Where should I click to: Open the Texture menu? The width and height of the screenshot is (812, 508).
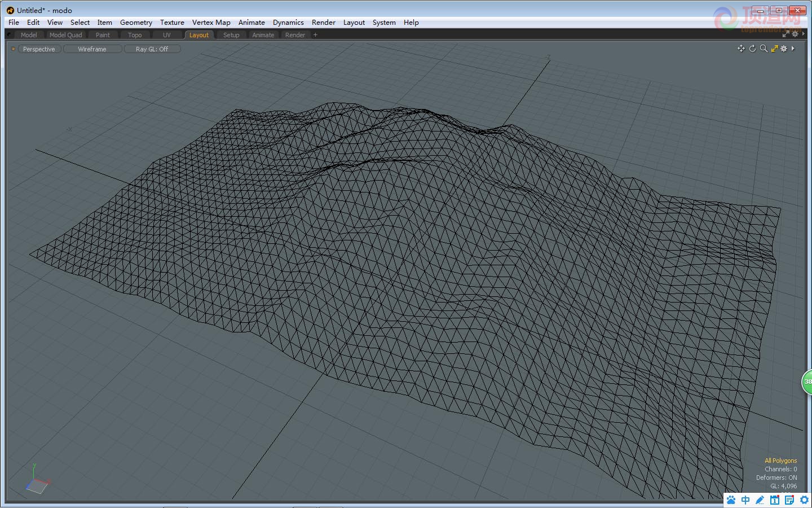point(172,23)
